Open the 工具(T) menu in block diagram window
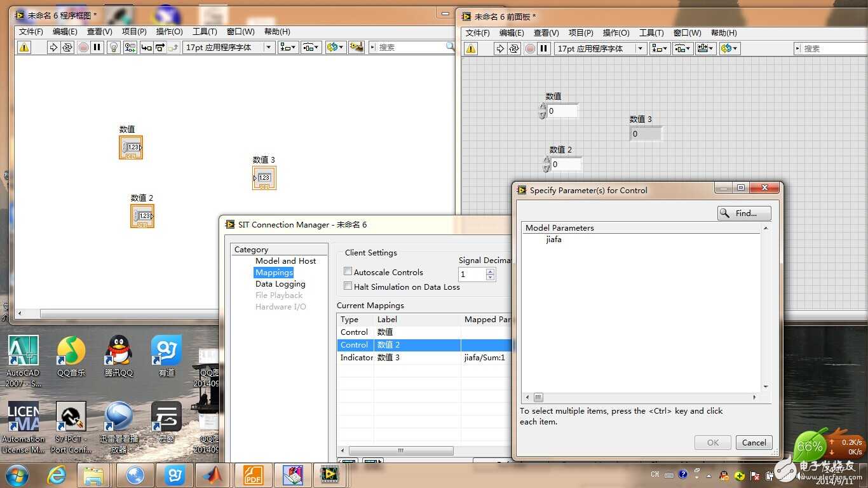This screenshot has width=868, height=488. (x=205, y=32)
